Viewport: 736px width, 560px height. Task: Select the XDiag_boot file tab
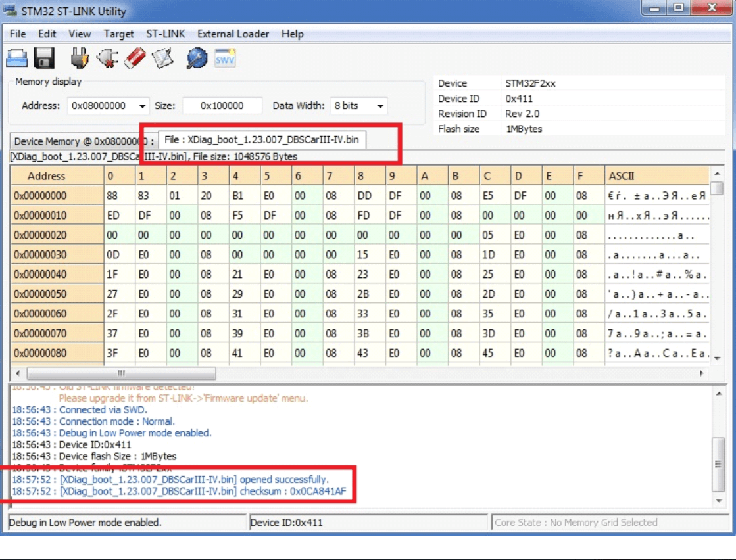[262, 140]
